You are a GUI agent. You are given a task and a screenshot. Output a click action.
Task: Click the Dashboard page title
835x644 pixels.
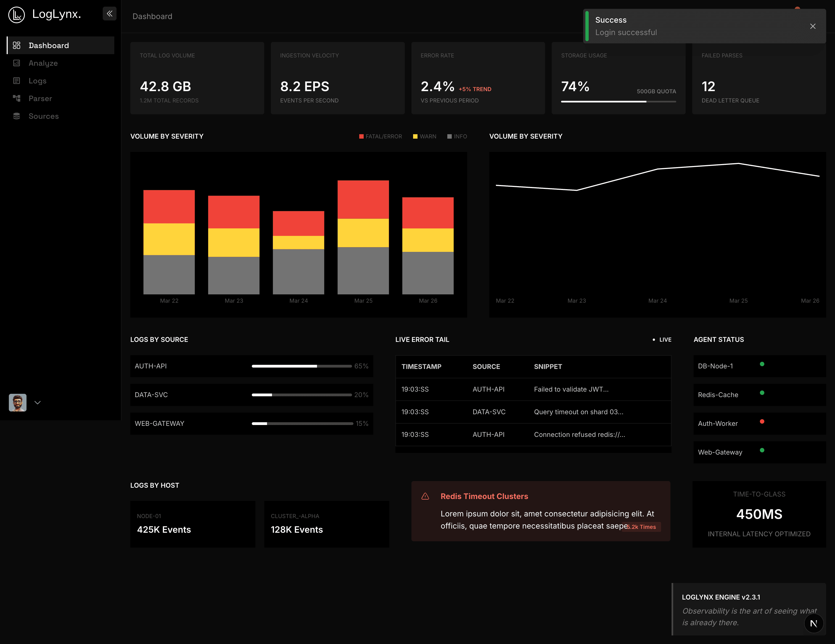152,16
